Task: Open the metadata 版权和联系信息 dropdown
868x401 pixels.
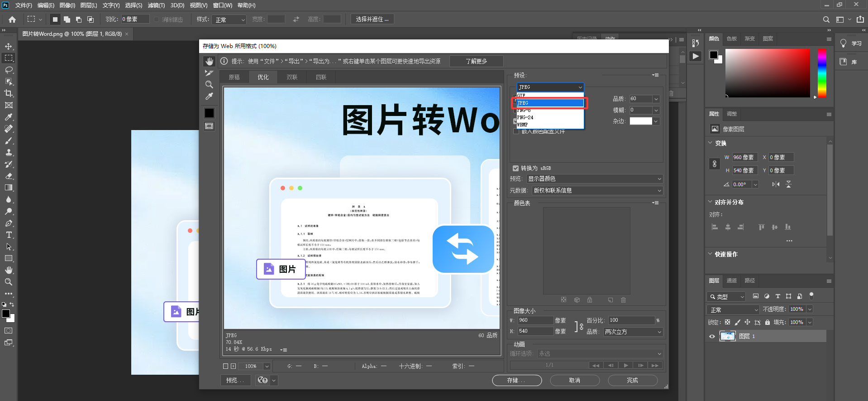Action: click(x=597, y=191)
